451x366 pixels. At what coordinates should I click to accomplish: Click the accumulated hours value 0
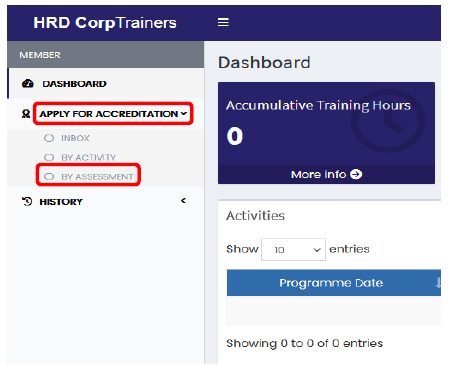(235, 136)
